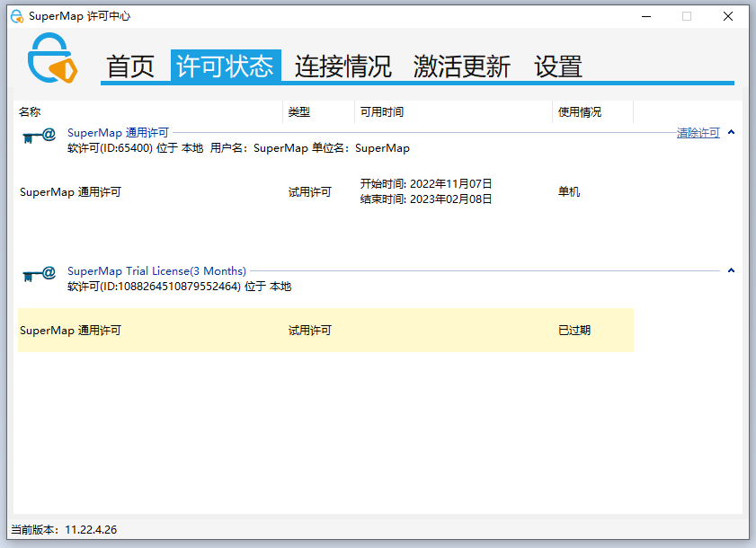This screenshot has height=548, width=756.
Task: Click 结束时间: 2023年02月08日
Action: click(426, 199)
